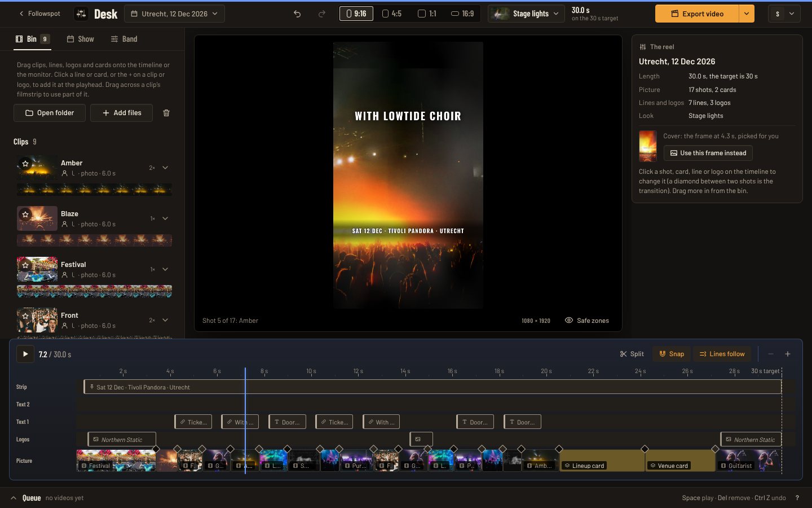Click the Festival clip filmstrip
The width and height of the screenshot is (812, 508).
94,291
